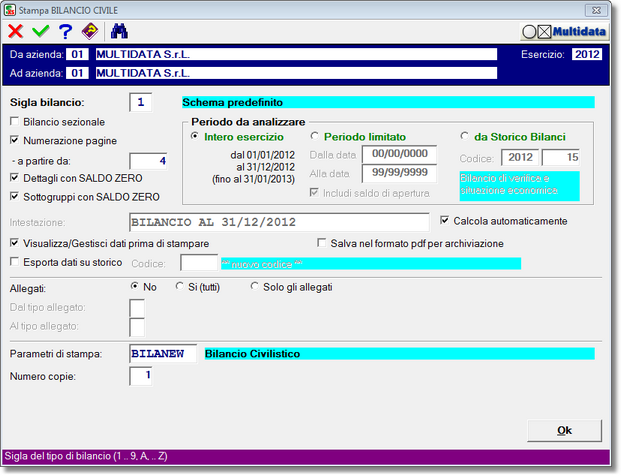This screenshot has width=621, height=476.
Task: Click Storico Codice number field 15
Action: (561, 158)
